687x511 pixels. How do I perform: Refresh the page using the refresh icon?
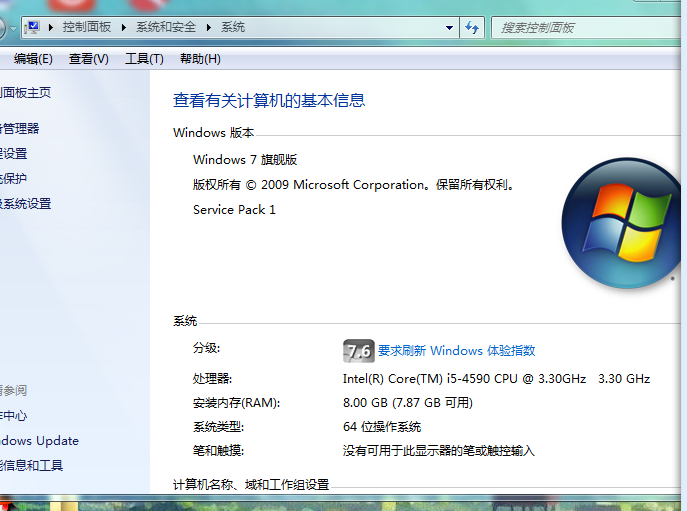click(472, 28)
